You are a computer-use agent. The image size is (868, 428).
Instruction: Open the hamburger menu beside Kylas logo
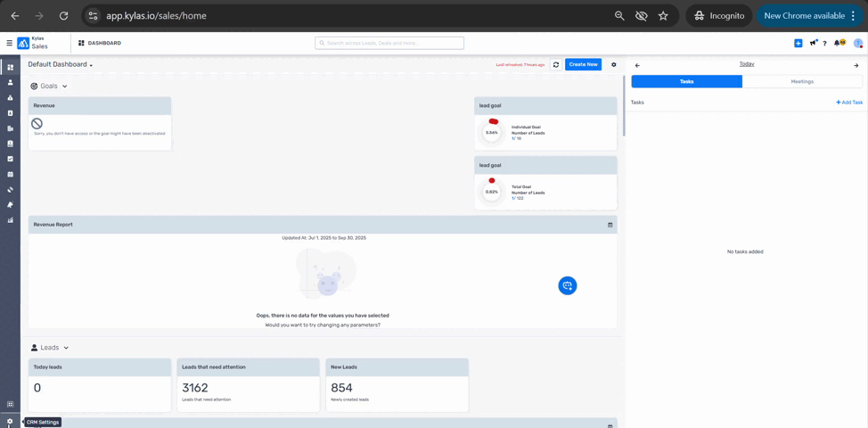coord(10,43)
